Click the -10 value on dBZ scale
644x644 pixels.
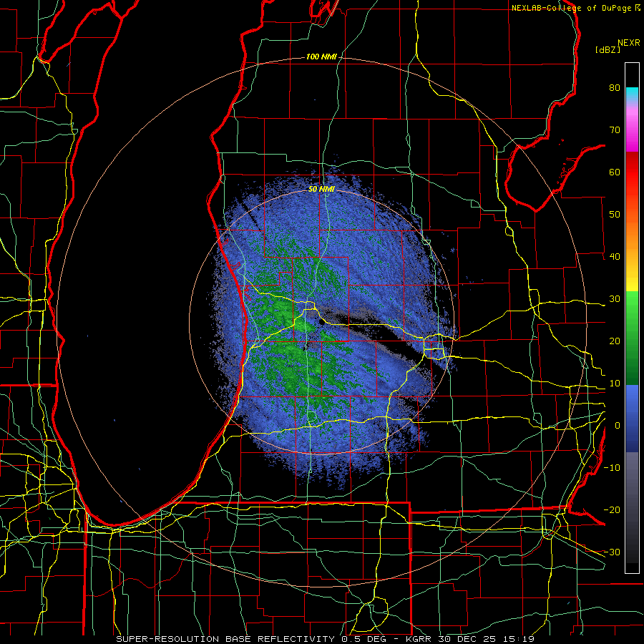pos(612,468)
